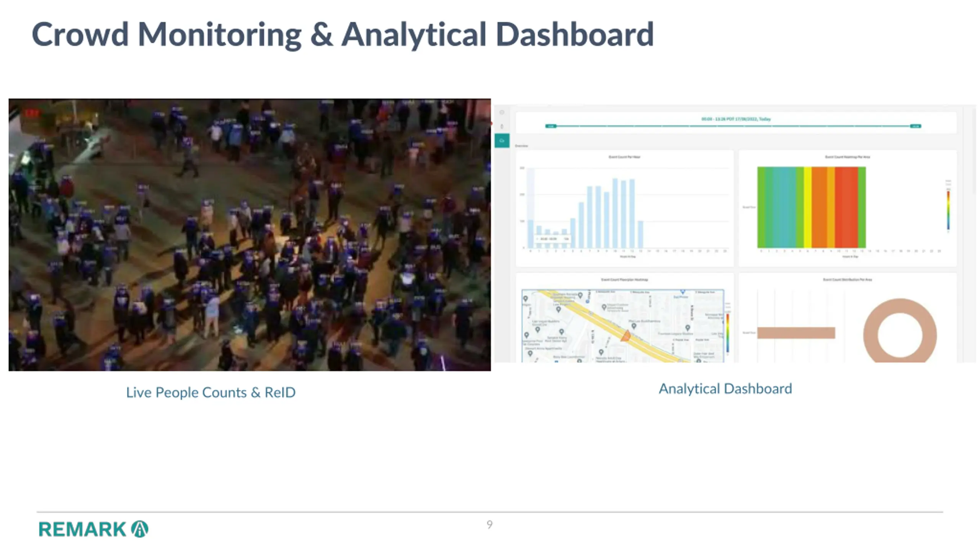
Task: Click the tan donut chart ring
Action: click(x=900, y=331)
